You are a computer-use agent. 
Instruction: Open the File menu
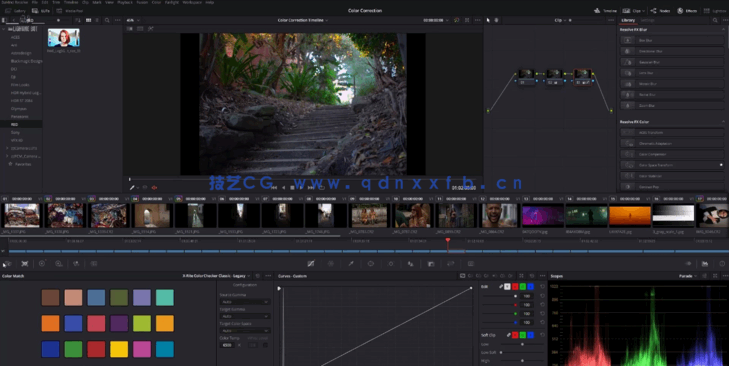pos(35,2)
